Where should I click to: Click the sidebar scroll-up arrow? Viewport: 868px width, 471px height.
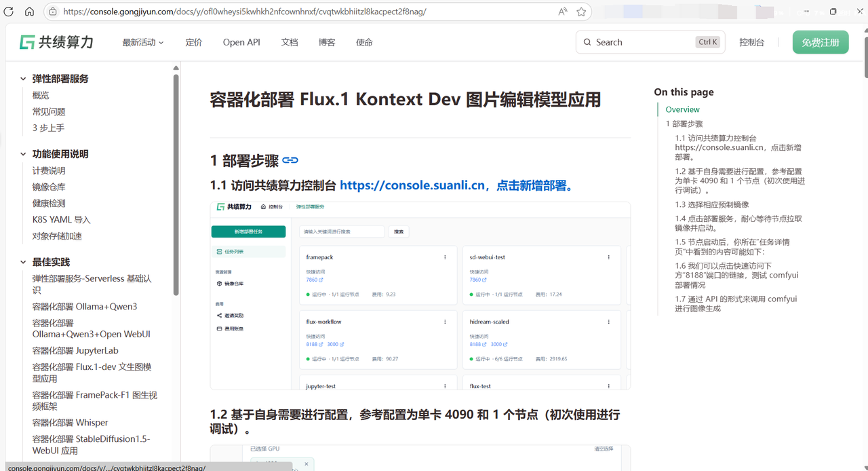[176, 68]
